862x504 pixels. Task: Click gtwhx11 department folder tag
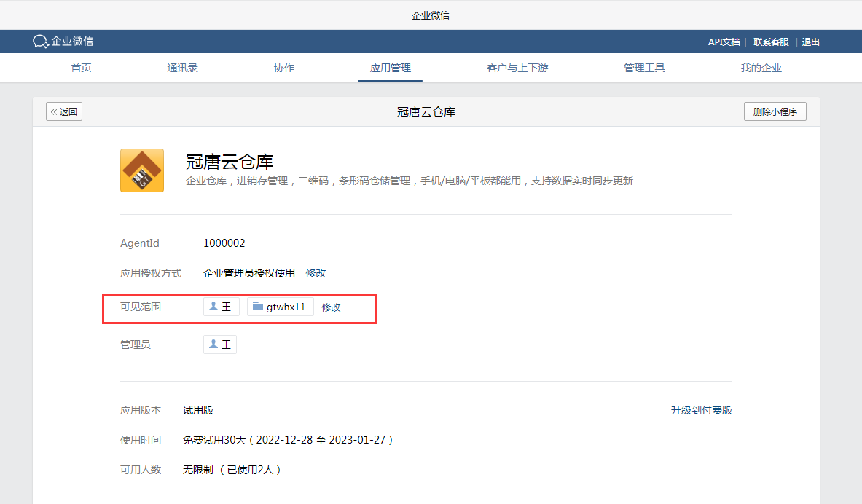[281, 307]
